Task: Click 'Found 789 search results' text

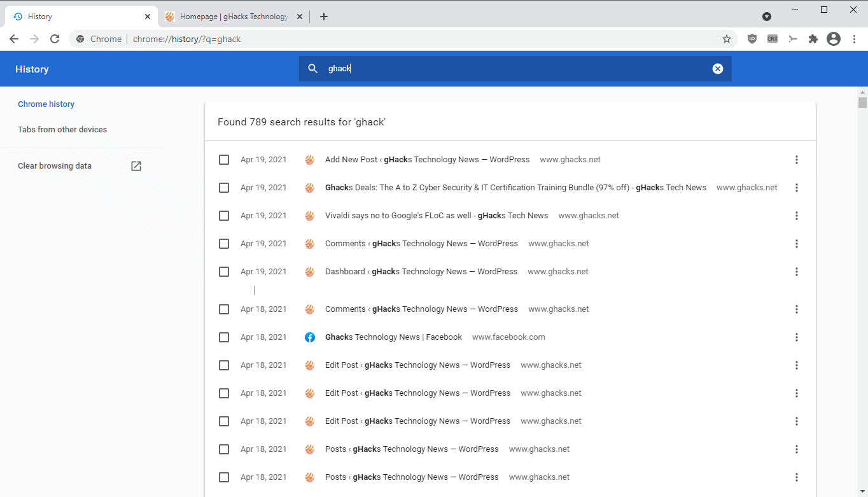Action: [302, 122]
